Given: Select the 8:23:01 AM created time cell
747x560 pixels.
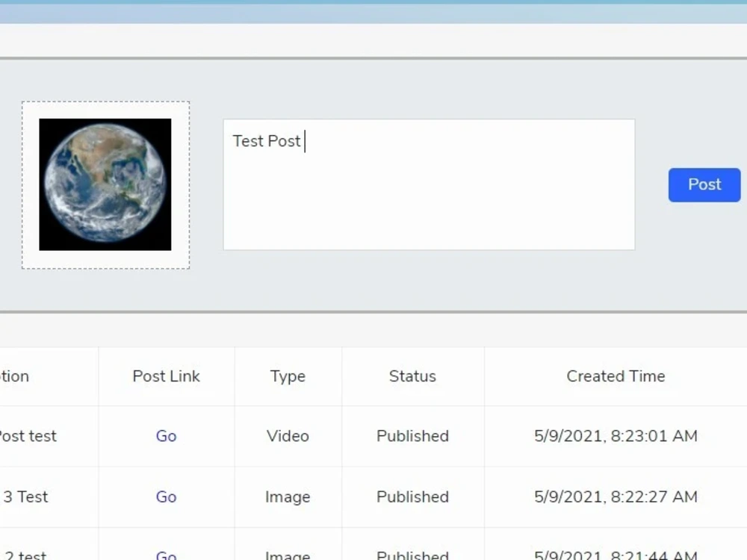Looking at the screenshot, I should click(x=616, y=436).
